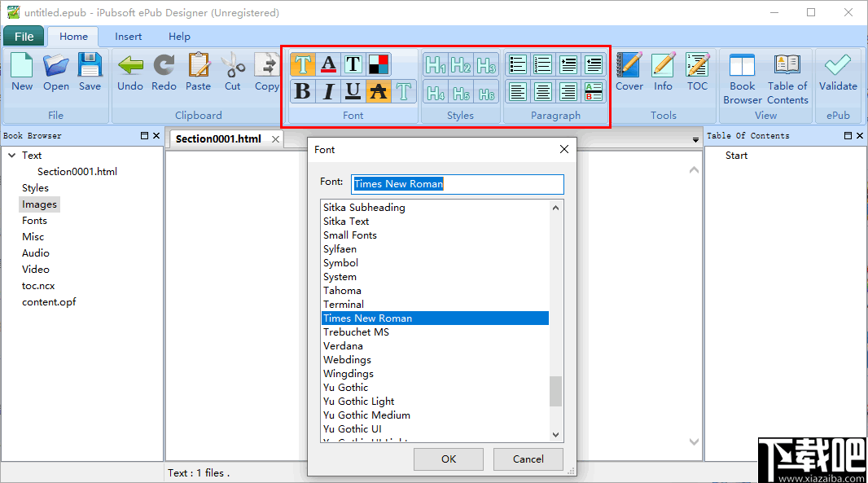The width and height of the screenshot is (868, 483).
Task: Collapse the Text tree node
Action: [11, 155]
